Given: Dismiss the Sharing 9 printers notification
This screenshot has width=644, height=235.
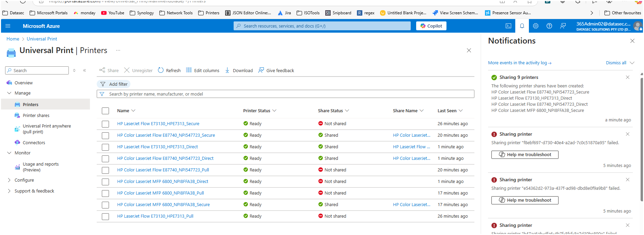Looking at the screenshot, I should pos(628,77).
